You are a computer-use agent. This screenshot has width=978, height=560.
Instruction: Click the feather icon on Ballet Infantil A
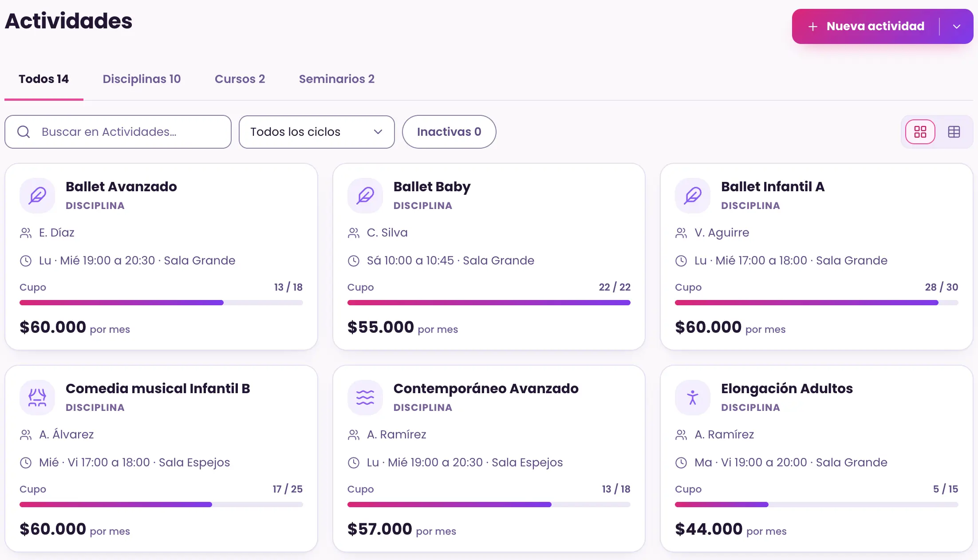[x=693, y=196]
